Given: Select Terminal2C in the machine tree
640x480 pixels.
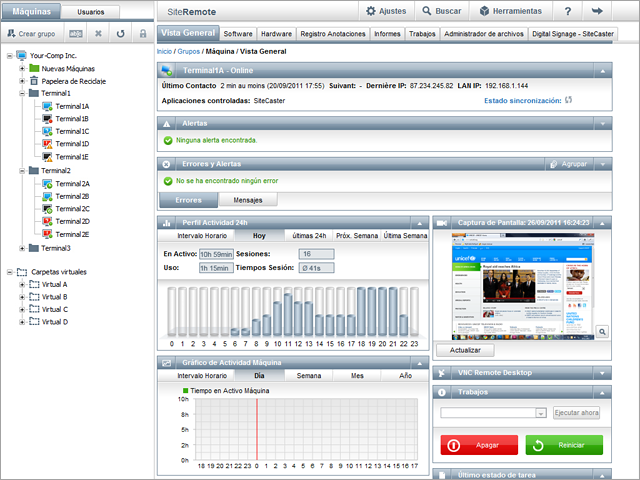Looking at the screenshot, I should (x=72, y=209).
